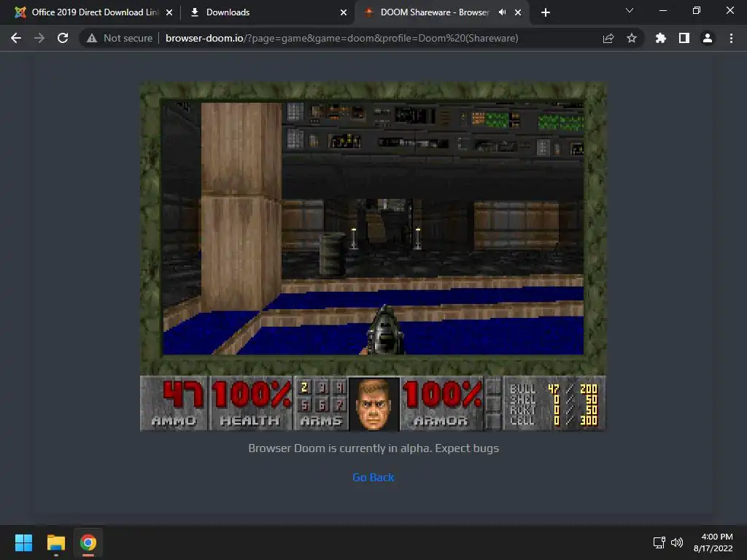This screenshot has width=747, height=560.
Task: Open the volume tray icon
Action: point(676,542)
